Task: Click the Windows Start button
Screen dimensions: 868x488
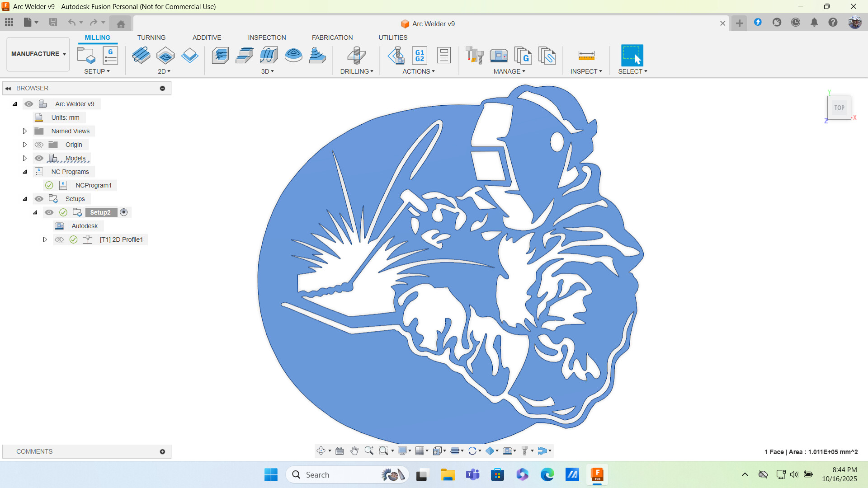Action: tap(271, 474)
